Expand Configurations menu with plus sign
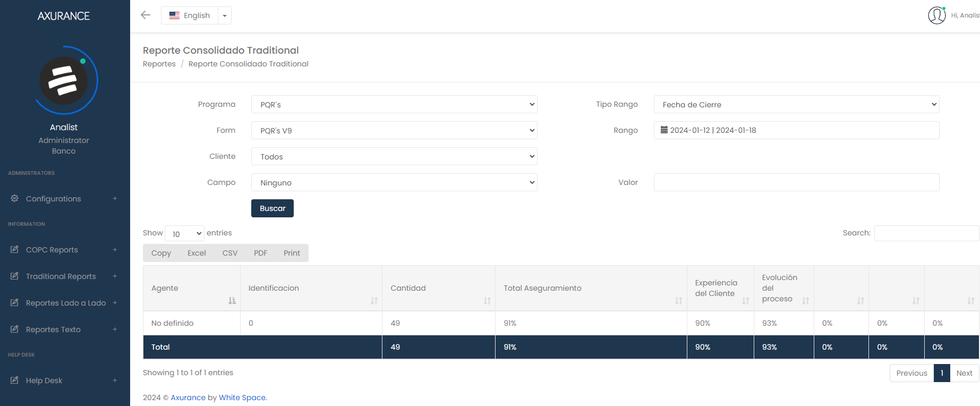The height and width of the screenshot is (406, 980). coord(115,199)
